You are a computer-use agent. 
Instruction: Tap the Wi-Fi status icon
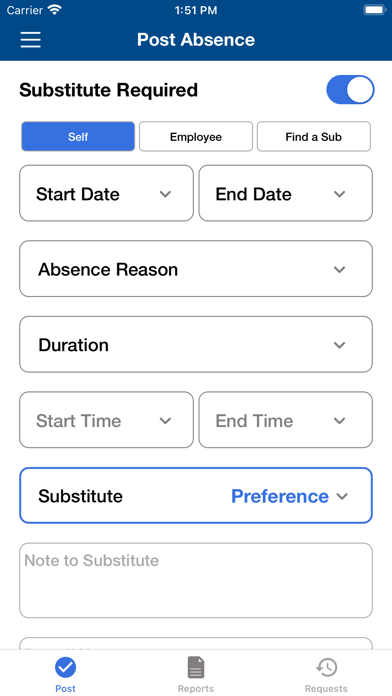pyautogui.click(x=55, y=10)
